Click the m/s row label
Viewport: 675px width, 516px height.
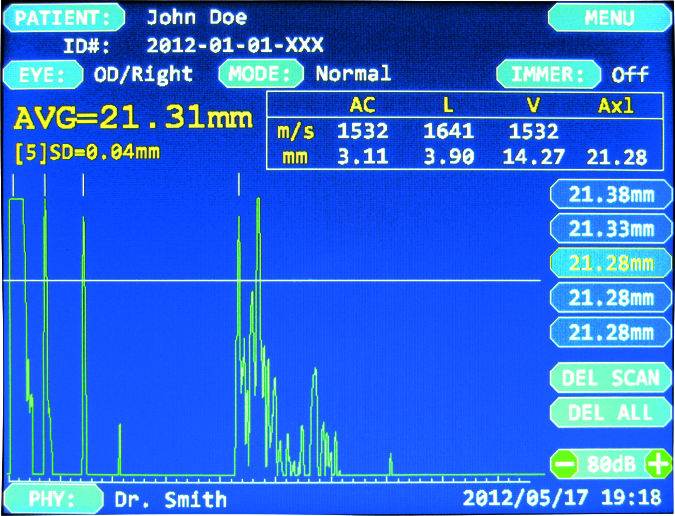coord(296,132)
